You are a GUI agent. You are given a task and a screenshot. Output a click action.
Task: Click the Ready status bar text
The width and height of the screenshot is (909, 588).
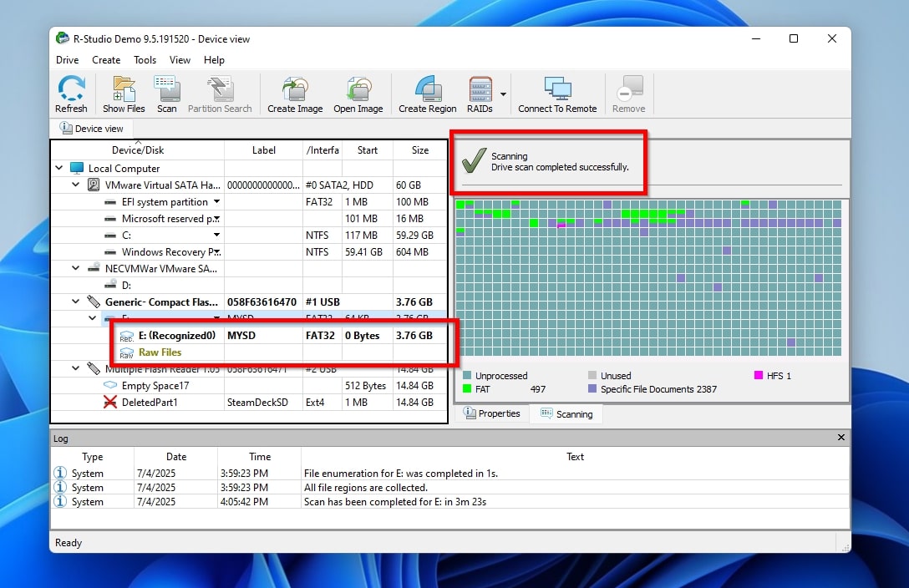(69, 543)
